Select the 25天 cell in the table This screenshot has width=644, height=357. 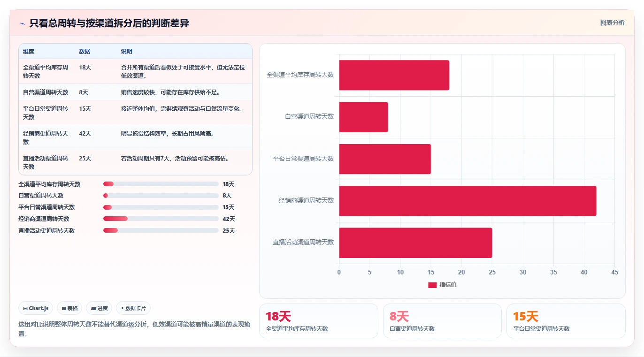85,159
